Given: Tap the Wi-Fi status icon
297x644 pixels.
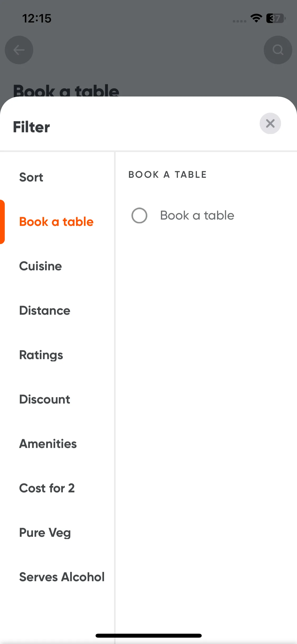Looking at the screenshot, I should pos(256,18).
